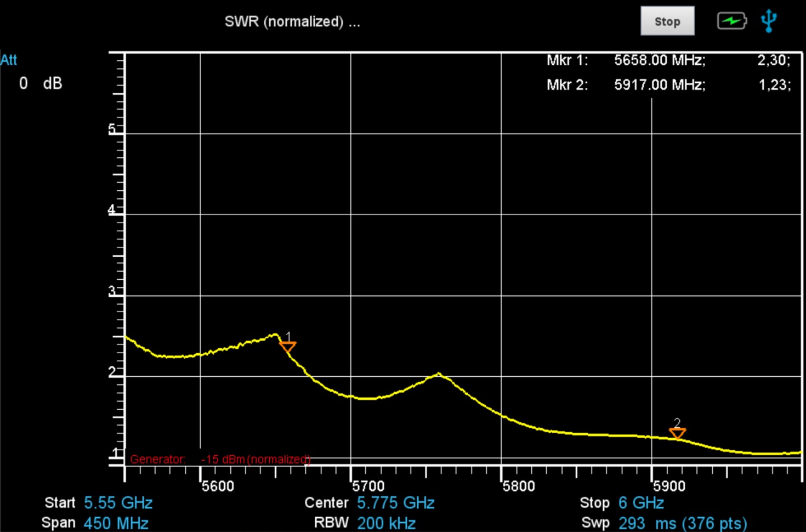Select marker 1 triangle on the trace

tap(288, 347)
